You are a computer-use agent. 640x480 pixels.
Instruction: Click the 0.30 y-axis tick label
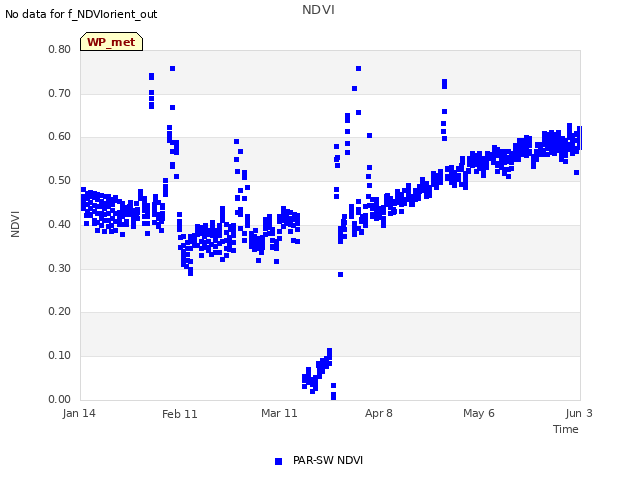click(59, 268)
